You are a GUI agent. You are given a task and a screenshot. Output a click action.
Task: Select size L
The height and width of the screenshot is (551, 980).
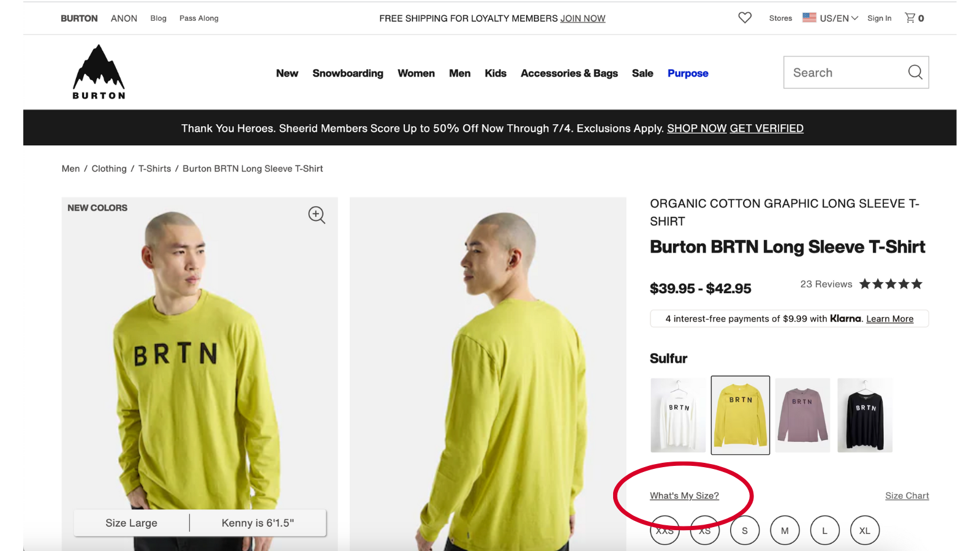[824, 530]
